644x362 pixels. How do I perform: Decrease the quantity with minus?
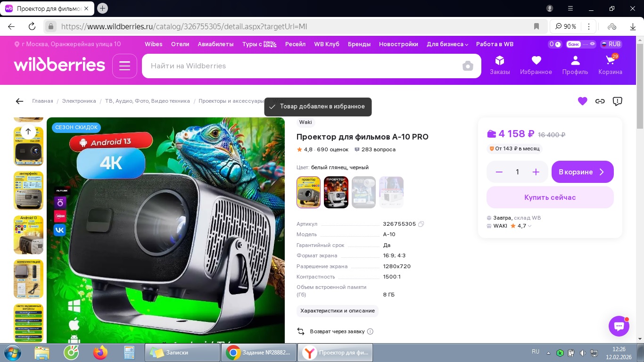499,172
